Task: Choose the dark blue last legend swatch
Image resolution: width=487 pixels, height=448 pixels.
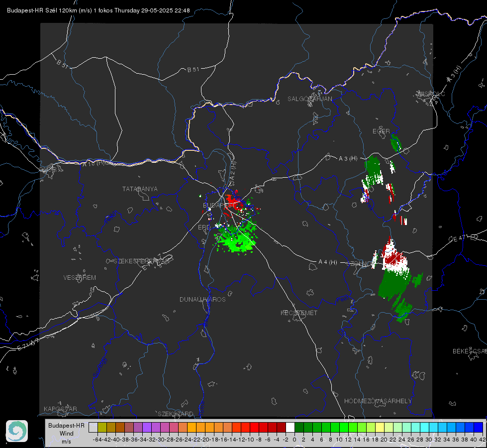Action: pos(479,427)
